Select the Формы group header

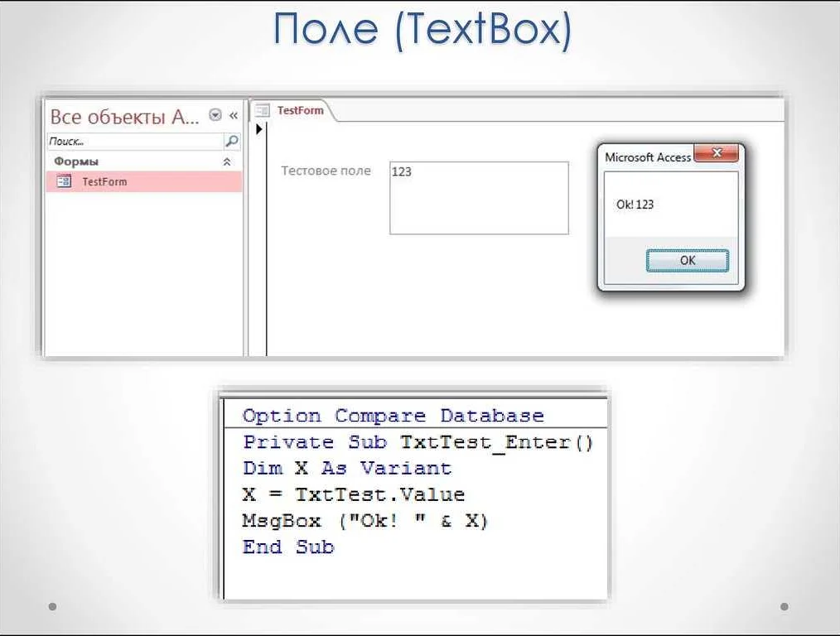(143, 161)
